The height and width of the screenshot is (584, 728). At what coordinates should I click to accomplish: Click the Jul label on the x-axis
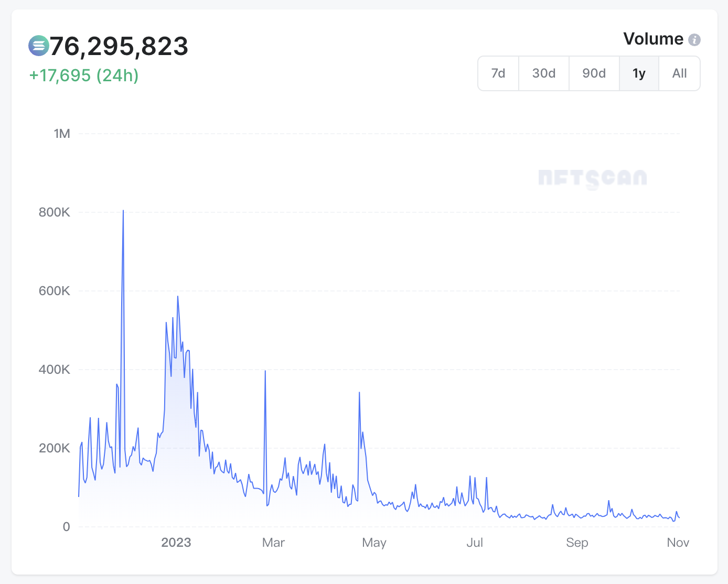point(475,543)
